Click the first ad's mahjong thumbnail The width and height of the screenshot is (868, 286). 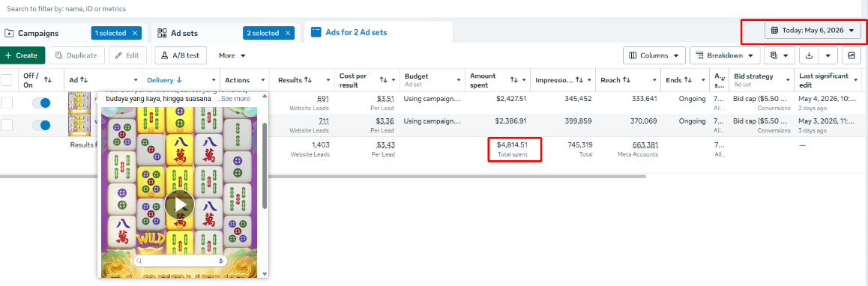(x=79, y=103)
